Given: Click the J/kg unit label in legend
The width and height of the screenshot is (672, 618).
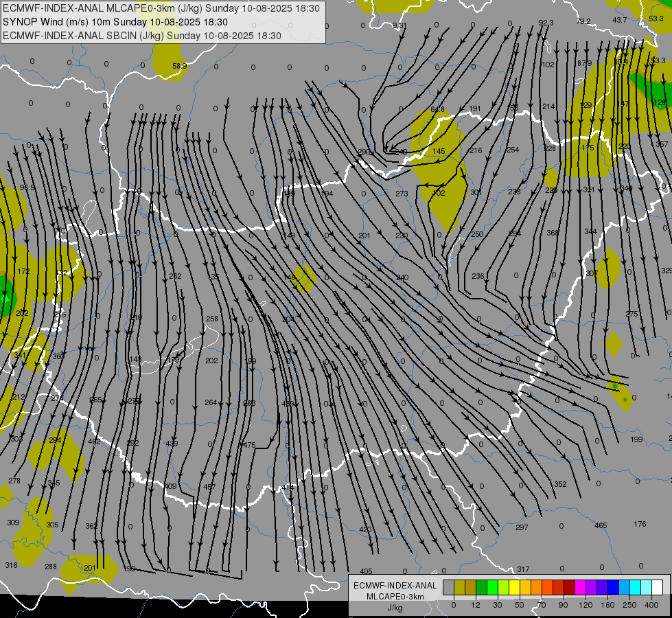Looking at the screenshot, I should tap(395, 608).
